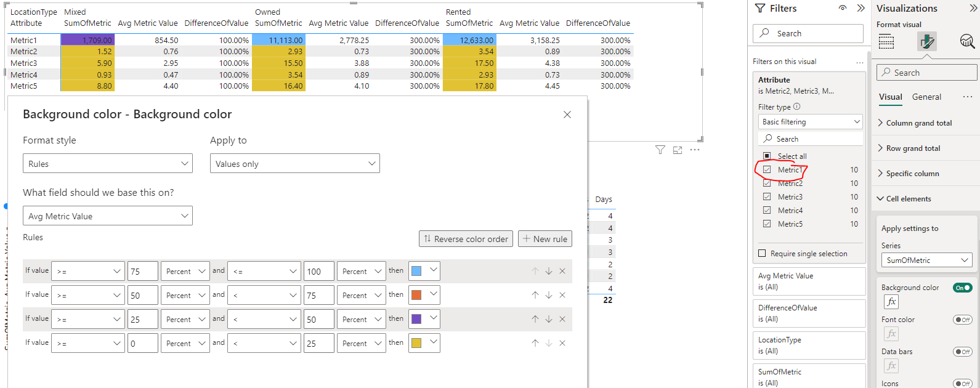Click the Attribute filter values Search box
The height and width of the screenshot is (388, 980).
point(811,139)
